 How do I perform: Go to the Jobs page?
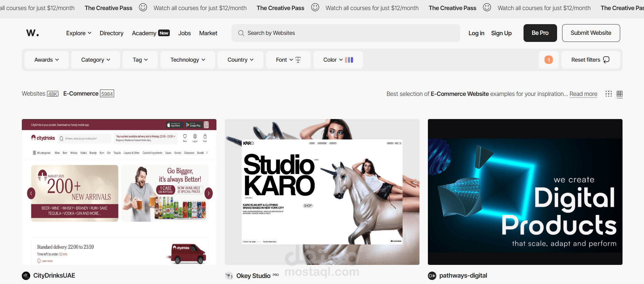point(184,33)
